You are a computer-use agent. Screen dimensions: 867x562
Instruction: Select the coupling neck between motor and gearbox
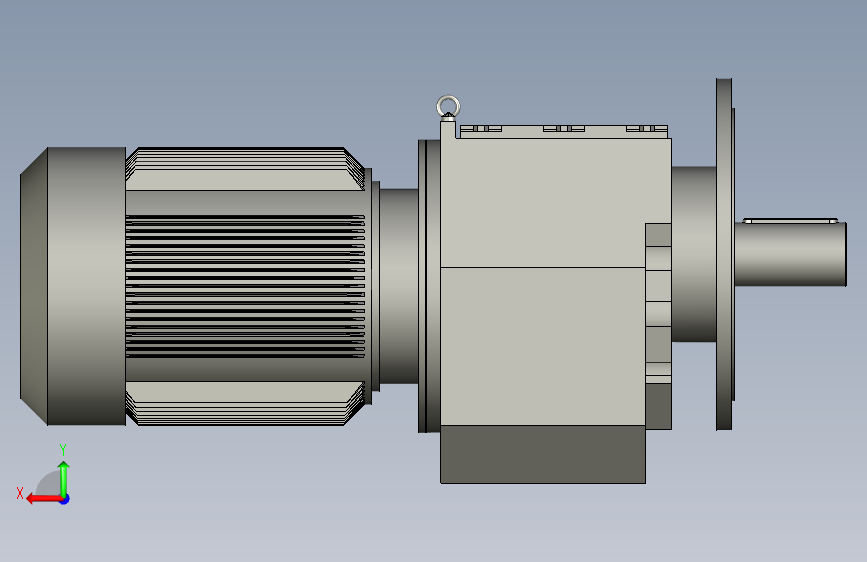[x=399, y=286]
